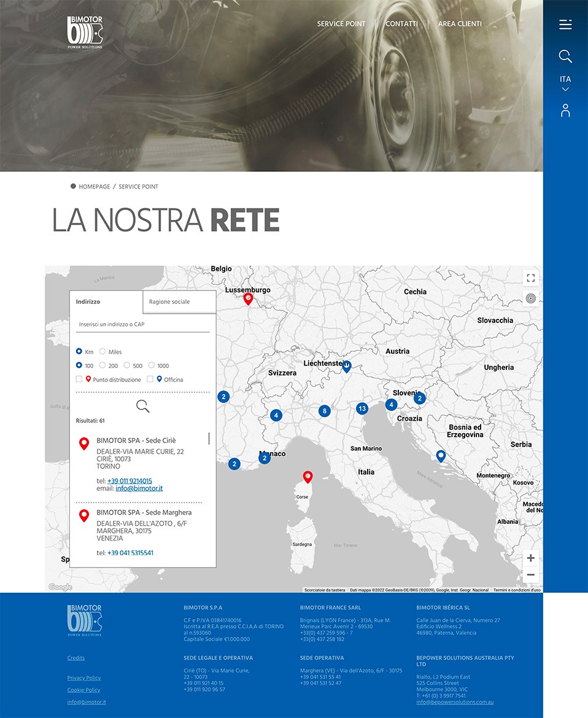Open the user account icon

[x=565, y=111]
